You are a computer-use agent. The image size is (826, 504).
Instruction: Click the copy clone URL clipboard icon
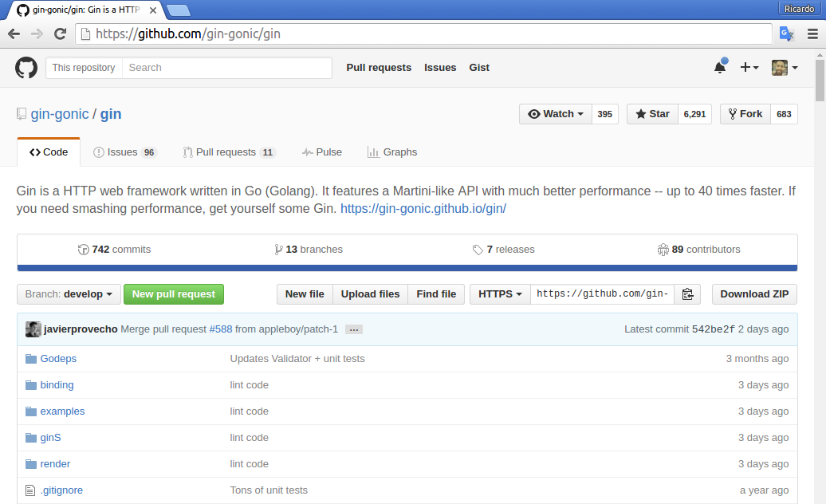click(687, 294)
